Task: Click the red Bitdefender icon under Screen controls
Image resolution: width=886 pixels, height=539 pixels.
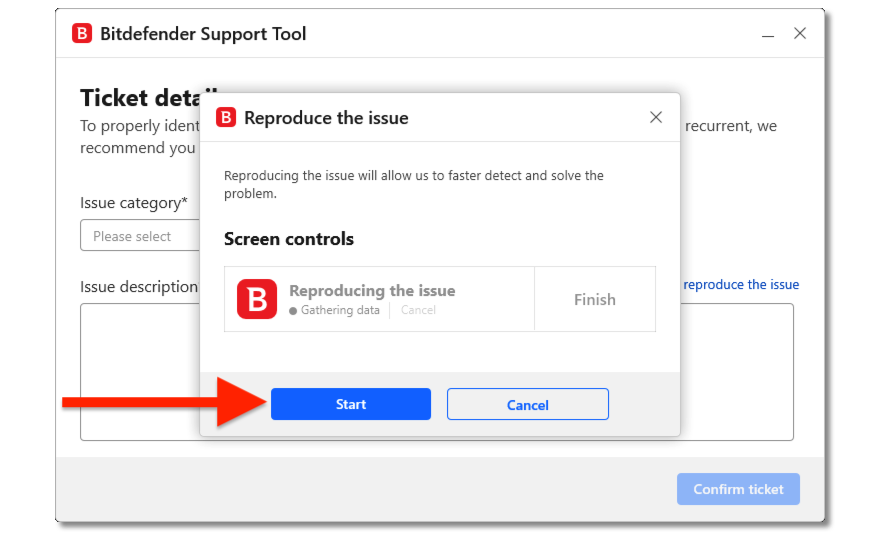Action: coord(257,299)
